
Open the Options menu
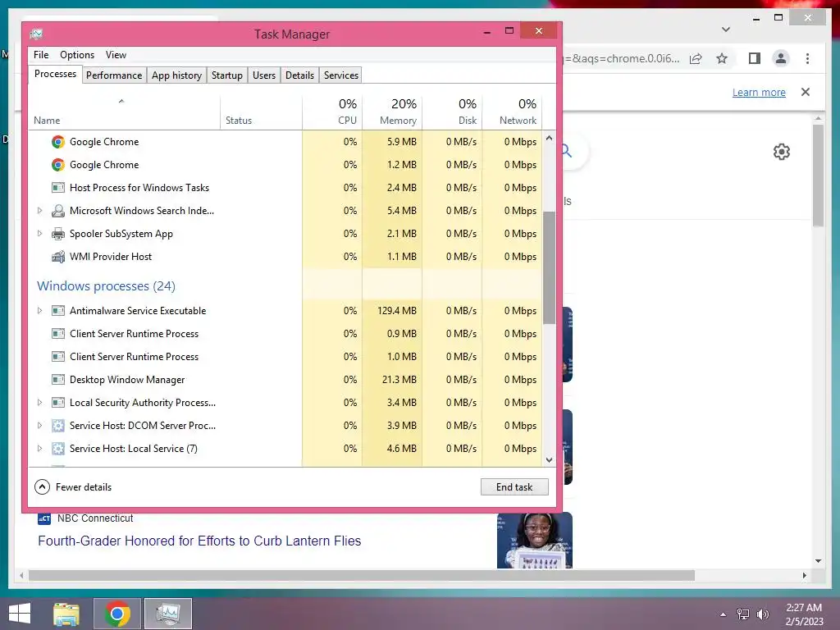77,55
